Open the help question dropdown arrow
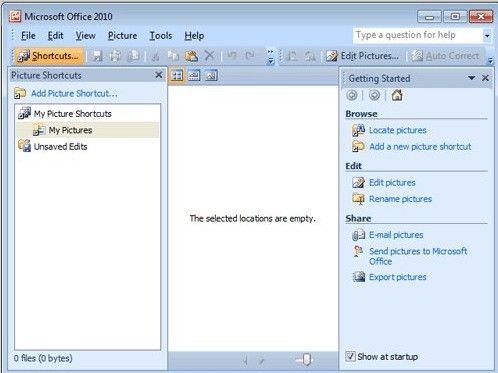 [487, 36]
